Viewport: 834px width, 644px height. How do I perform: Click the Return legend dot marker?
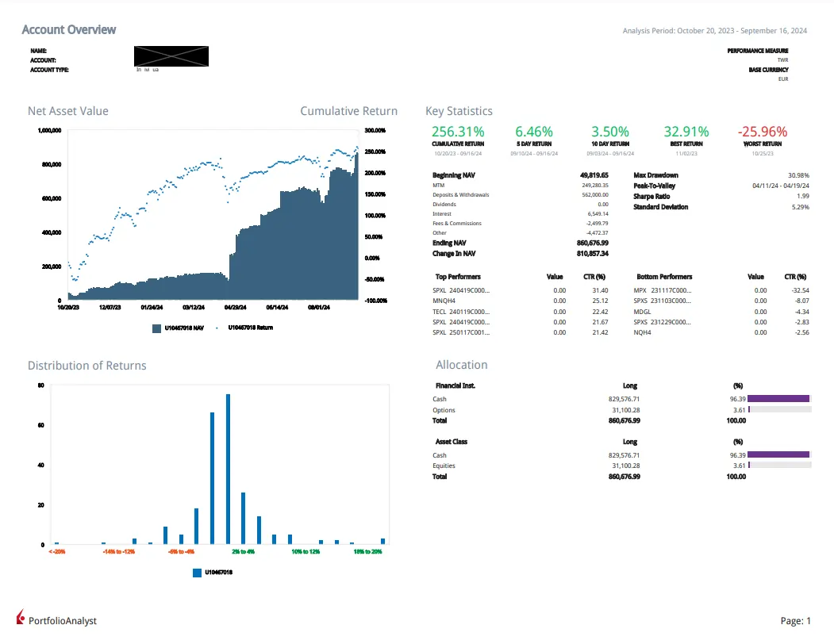click(217, 328)
